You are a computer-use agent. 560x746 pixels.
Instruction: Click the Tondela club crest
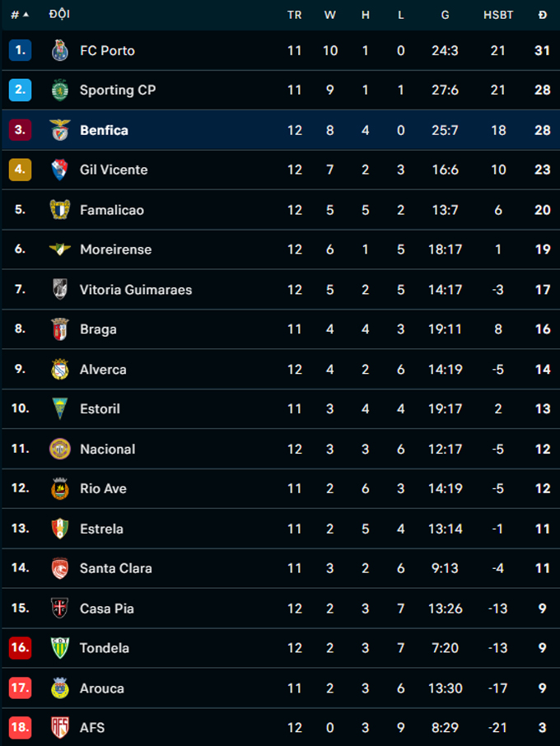(x=59, y=648)
